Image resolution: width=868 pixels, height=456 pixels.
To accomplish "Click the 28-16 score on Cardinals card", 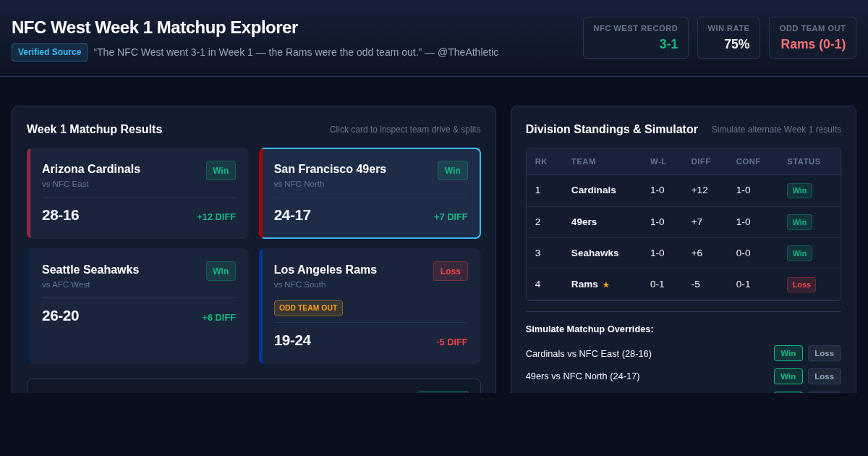I will 61,215.
